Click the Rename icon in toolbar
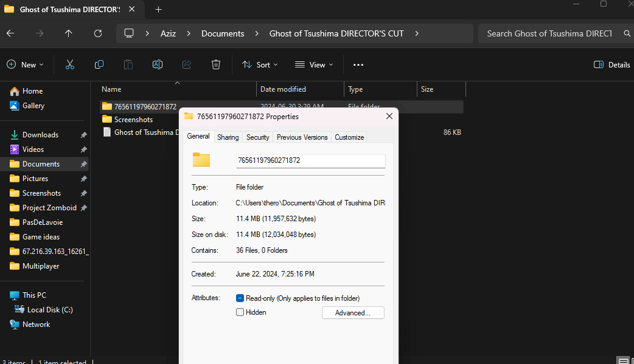 158,64
